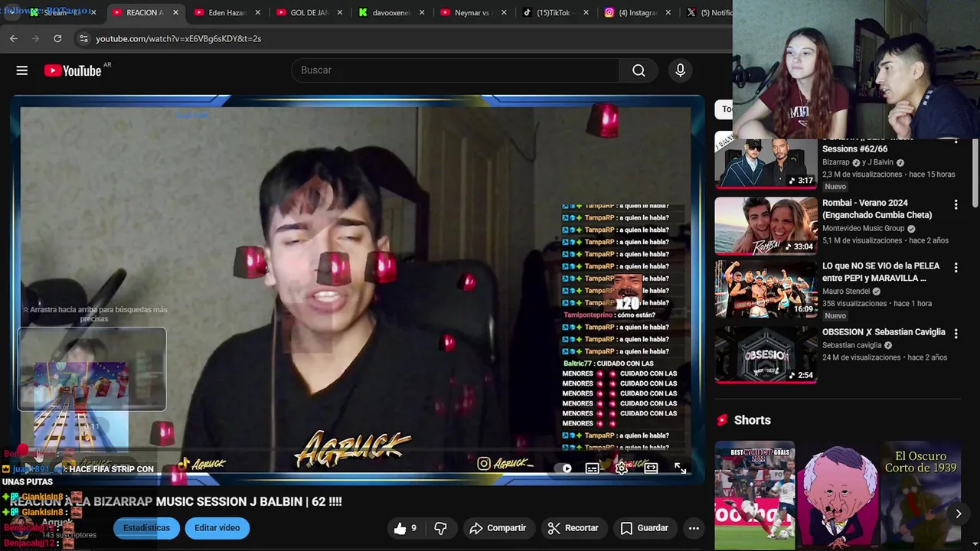Viewport: 980px width, 551px height.
Task: Toggle subtitles in the video player
Action: (593, 468)
